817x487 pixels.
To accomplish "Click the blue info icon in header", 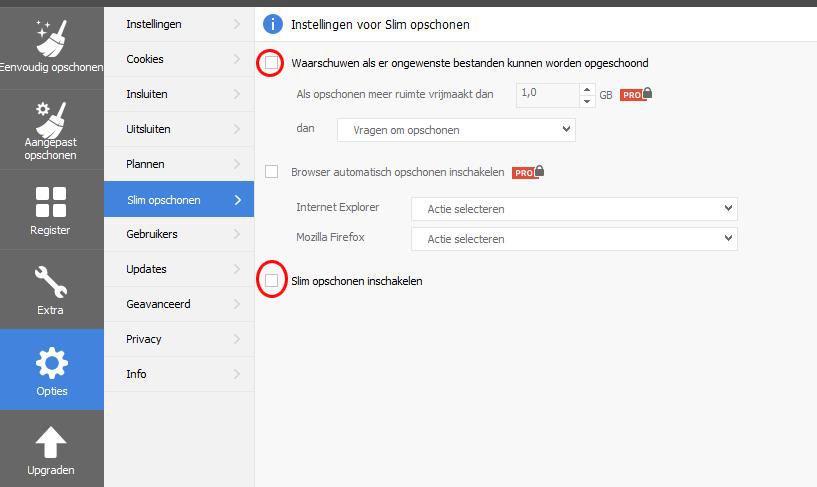I will point(273,24).
